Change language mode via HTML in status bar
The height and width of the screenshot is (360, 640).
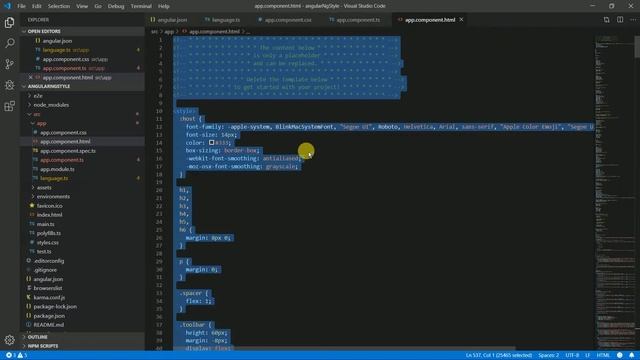603,355
